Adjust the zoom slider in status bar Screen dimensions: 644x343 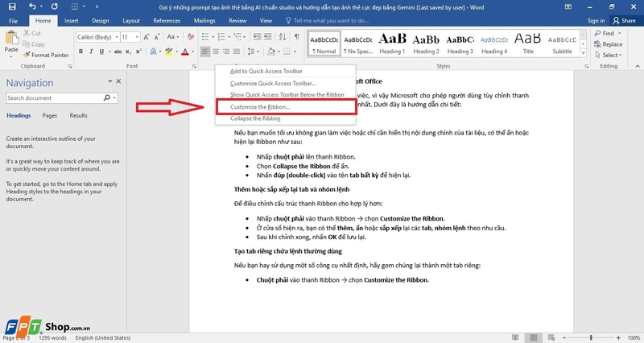tap(591, 337)
